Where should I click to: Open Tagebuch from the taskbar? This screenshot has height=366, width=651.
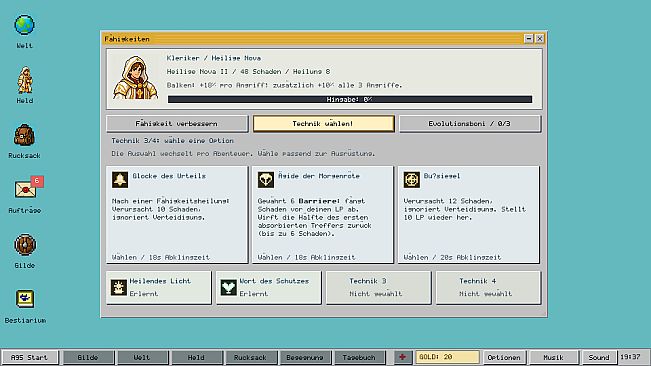point(359,357)
